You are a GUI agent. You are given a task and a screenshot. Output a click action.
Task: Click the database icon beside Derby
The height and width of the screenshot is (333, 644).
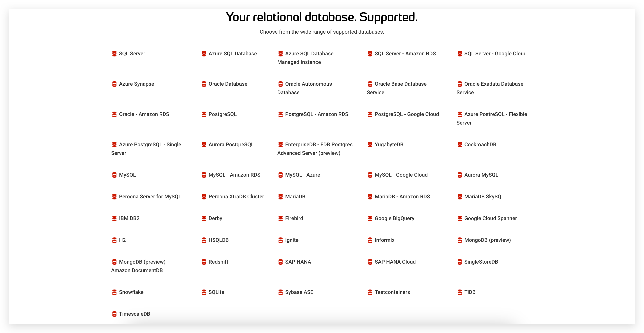tap(204, 218)
